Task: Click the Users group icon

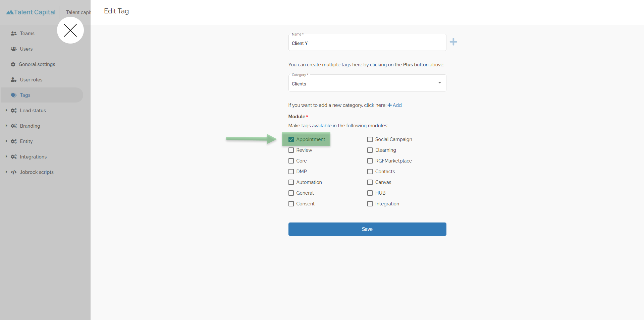Action: coord(14,49)
